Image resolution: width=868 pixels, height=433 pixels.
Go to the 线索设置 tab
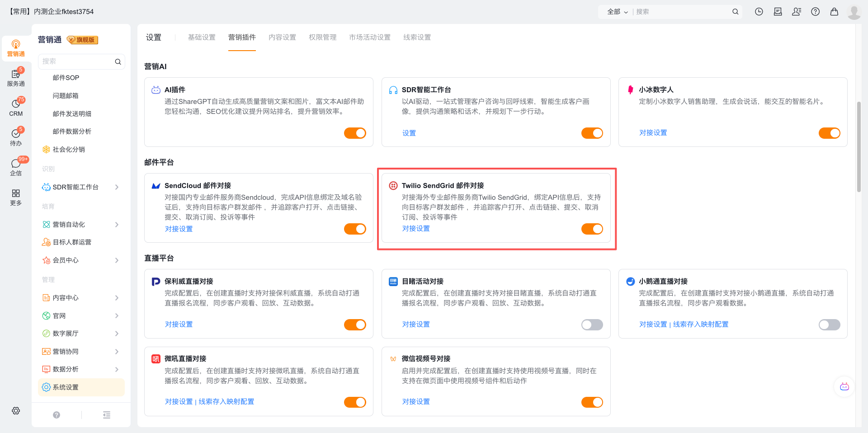pos(417,38)
